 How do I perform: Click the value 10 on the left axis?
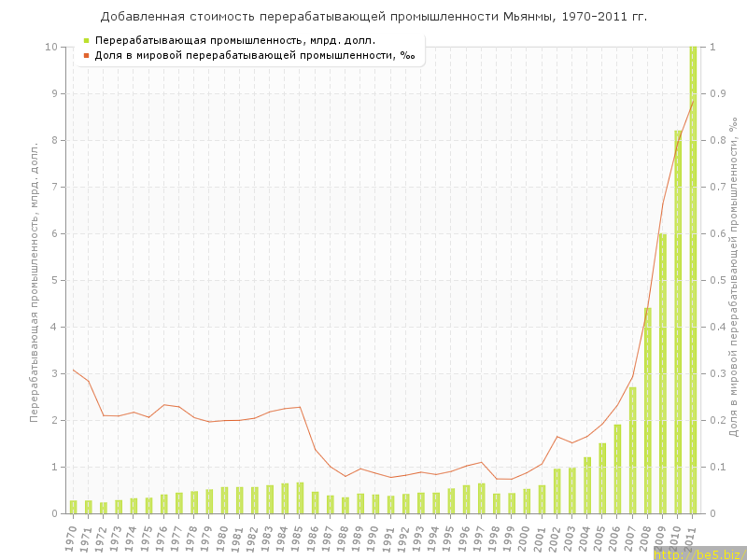click(x=50, y=47)
